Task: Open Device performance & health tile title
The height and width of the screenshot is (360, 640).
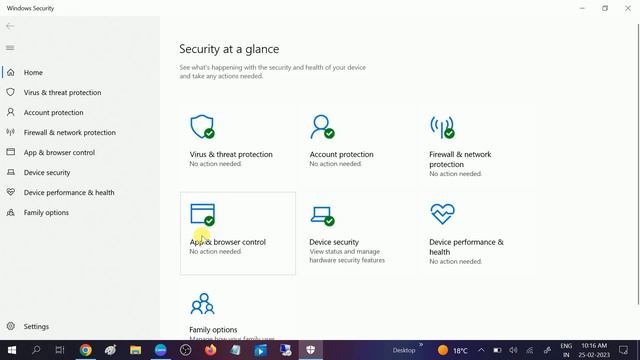Action: [x=466, y=247]
